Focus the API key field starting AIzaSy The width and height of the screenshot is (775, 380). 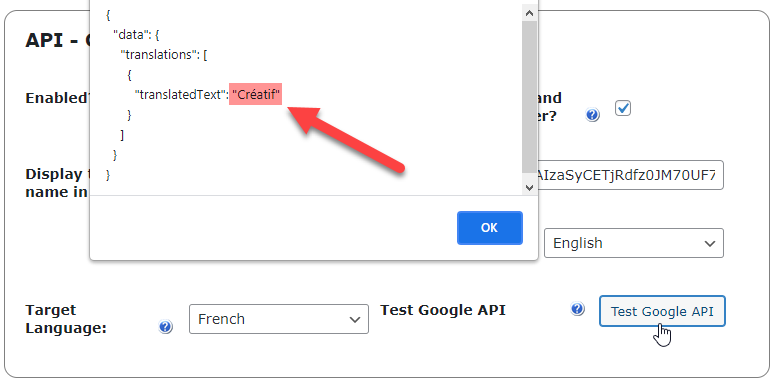coord(631,175)
